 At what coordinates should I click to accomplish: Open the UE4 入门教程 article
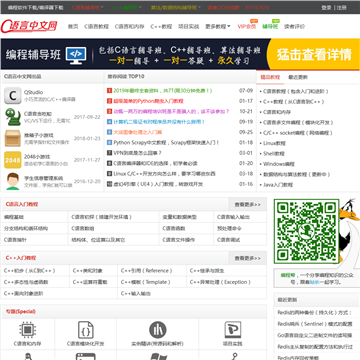158,184
